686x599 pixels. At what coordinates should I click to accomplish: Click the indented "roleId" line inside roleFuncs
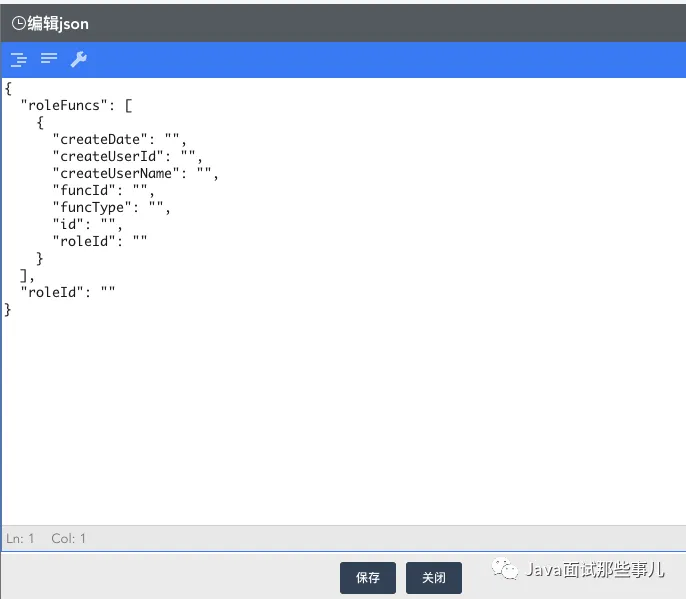click(x=100, y=242)
